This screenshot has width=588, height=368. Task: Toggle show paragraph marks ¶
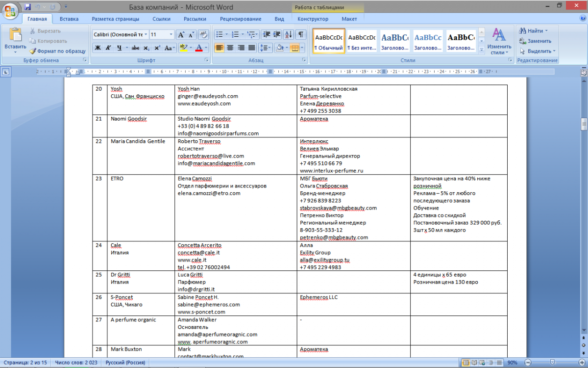pyautogui.click(x=301, y=34)
